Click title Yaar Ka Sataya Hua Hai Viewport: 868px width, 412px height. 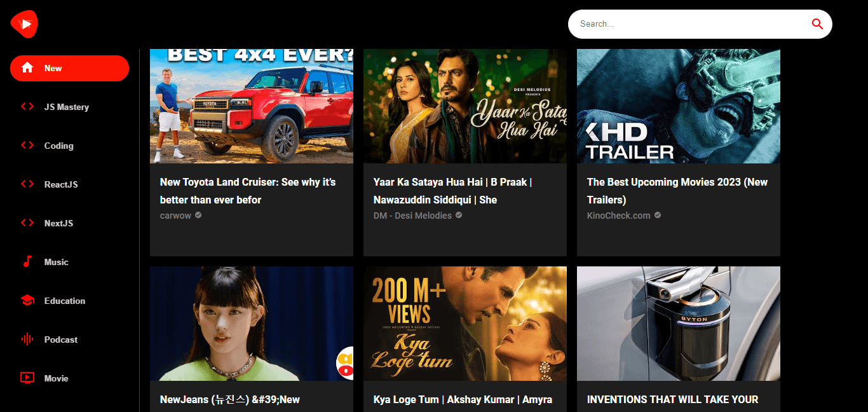pos(453,191)
